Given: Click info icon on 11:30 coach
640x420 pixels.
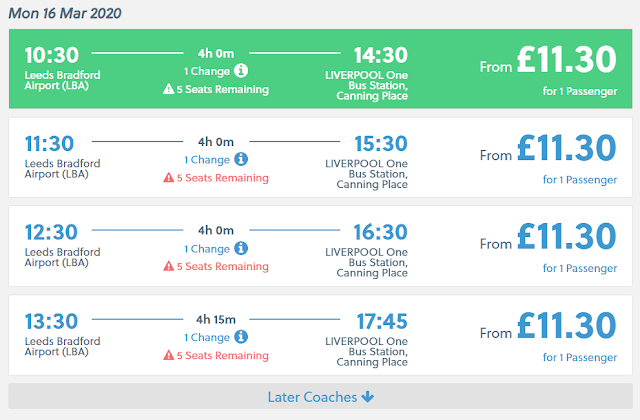Looking at the screenshot, I should coord(241,159).
